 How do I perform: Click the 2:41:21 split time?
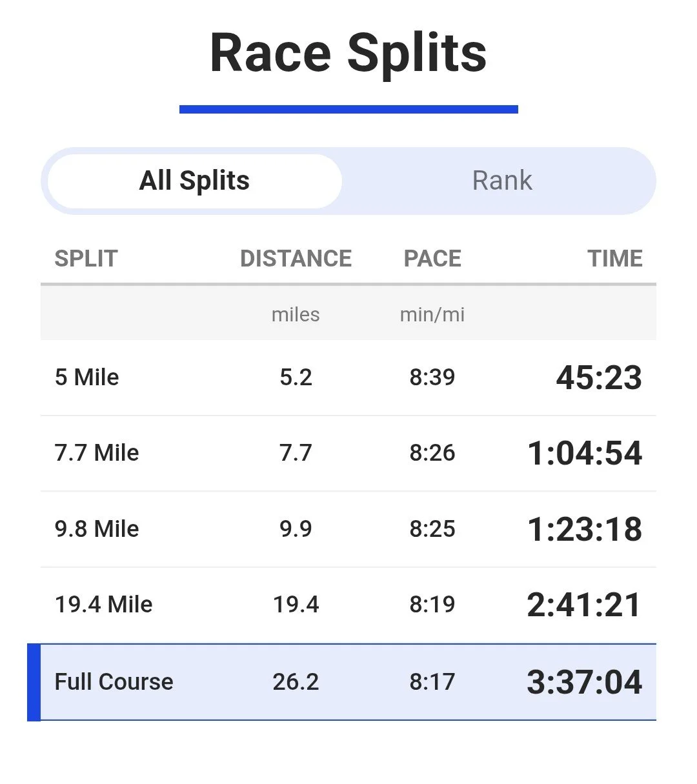584,605
